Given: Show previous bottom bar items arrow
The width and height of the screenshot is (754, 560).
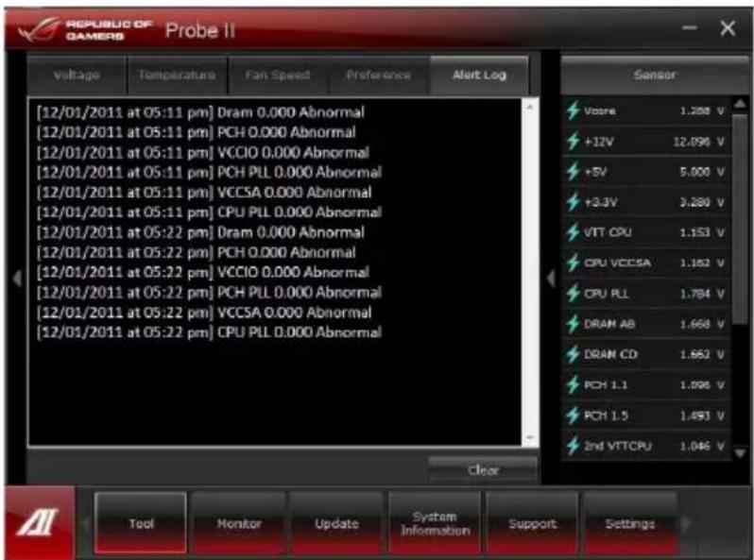Looking at the screenshot, I should [86, 523].
